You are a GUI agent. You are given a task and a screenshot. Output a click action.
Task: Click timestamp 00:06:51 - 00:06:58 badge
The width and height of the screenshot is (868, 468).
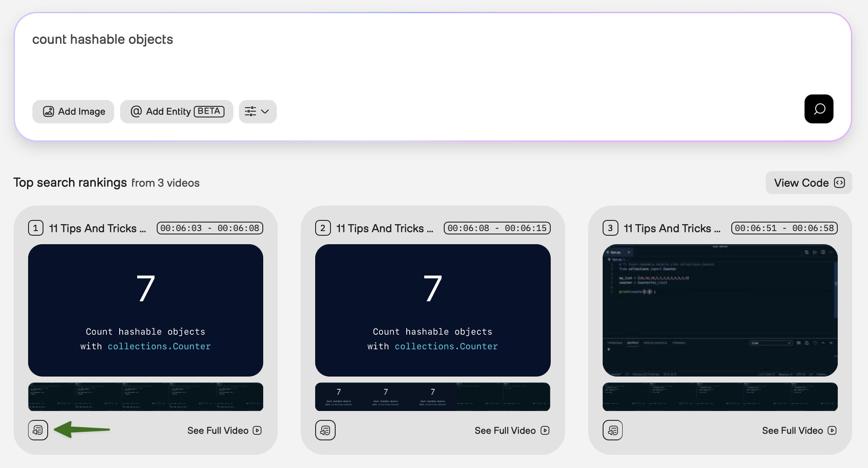[x=784, y=228]
